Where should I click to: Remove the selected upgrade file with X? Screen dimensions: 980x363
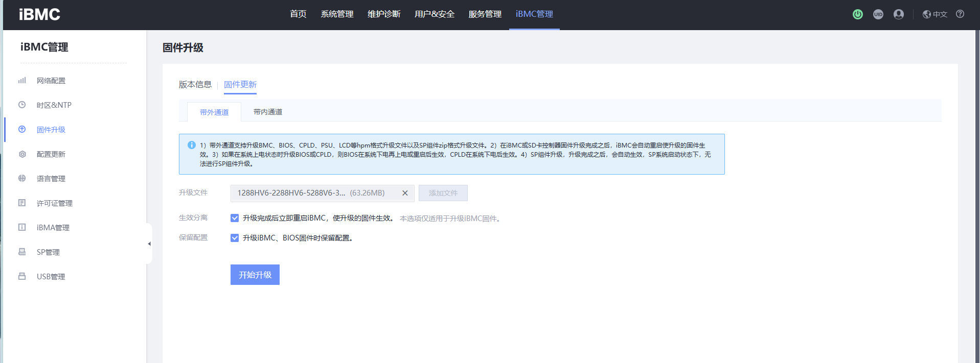coord(405,193)
